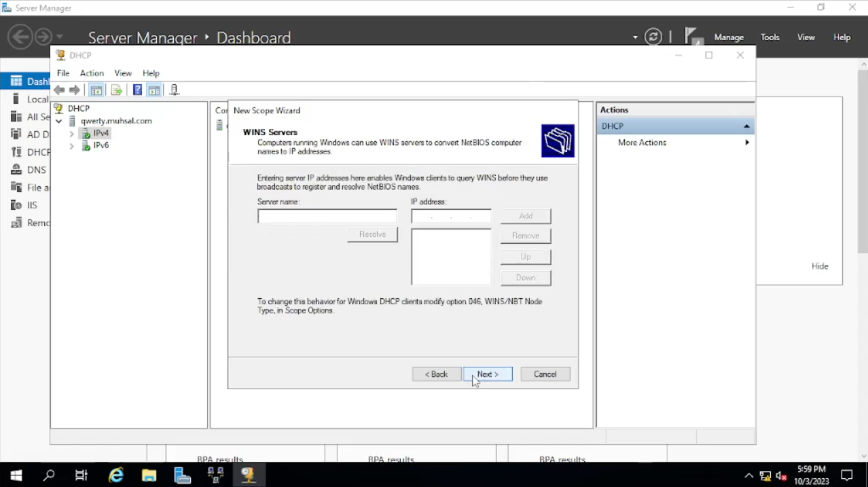The height and width of the screenshot is (487, 868).
Task: Click the server icon in DHCP toolbar
Action: (x=174, y=90)
